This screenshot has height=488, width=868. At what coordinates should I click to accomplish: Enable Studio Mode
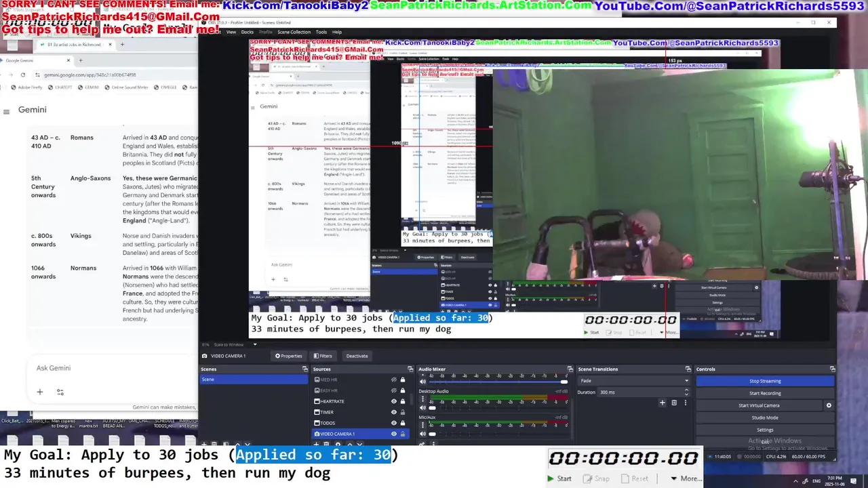tap(765, 418)
